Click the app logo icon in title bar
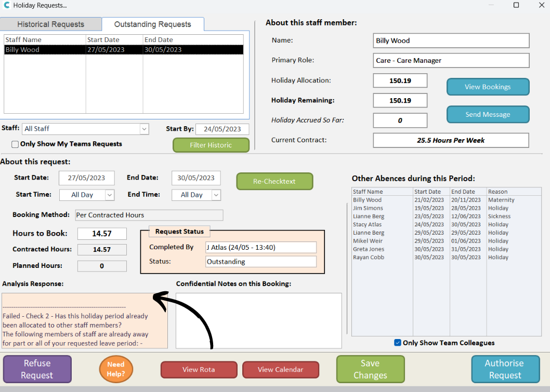The height and width of the screenshot is (392, 550). click(6, 5)
